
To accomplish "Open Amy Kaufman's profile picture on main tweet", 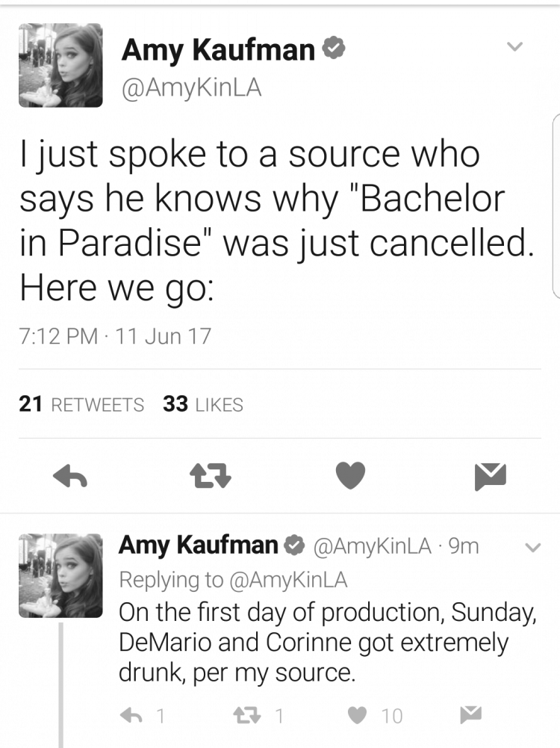I will pos(60,65).
